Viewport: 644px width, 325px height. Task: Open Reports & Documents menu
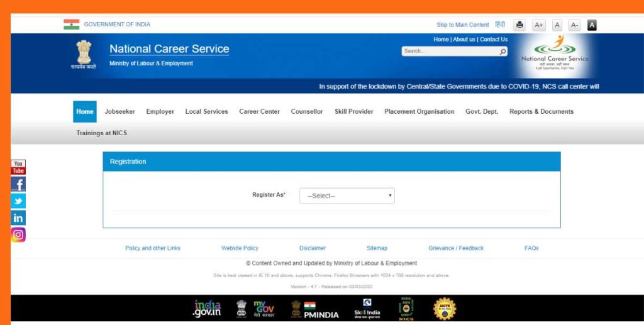(x=541, y=112)
